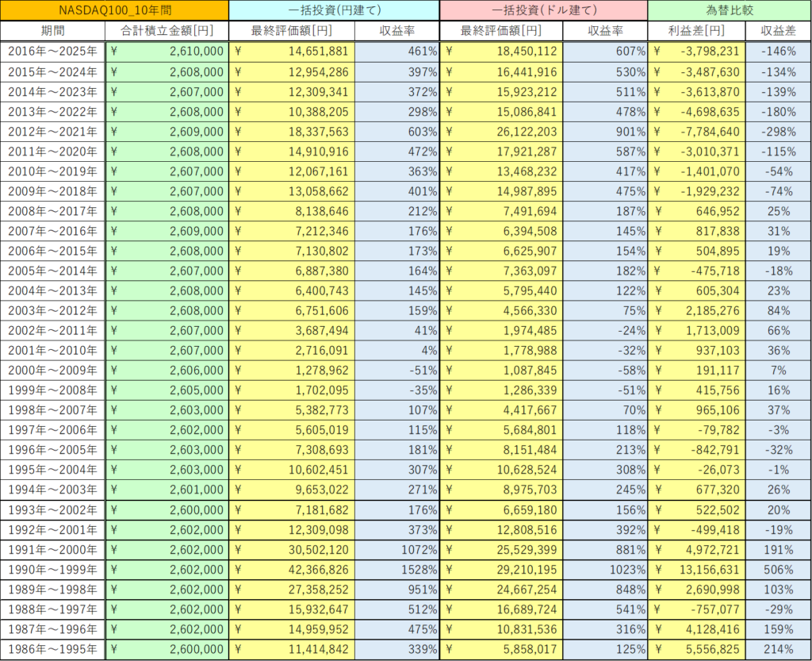Click the NASDAQ100_10年間 title cell

pyautogui.click(x=114, y=10)
